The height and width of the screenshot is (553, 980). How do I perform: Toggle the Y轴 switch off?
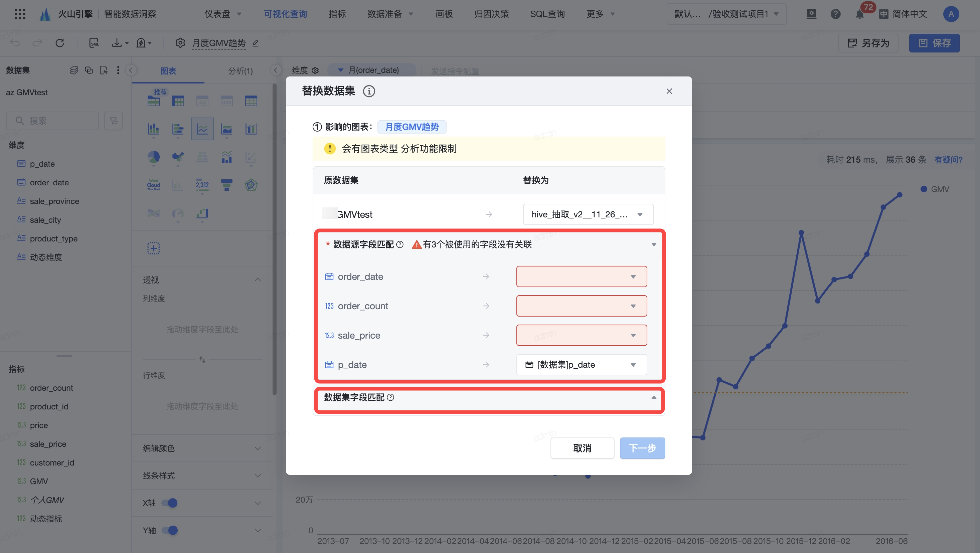(170, 530)
